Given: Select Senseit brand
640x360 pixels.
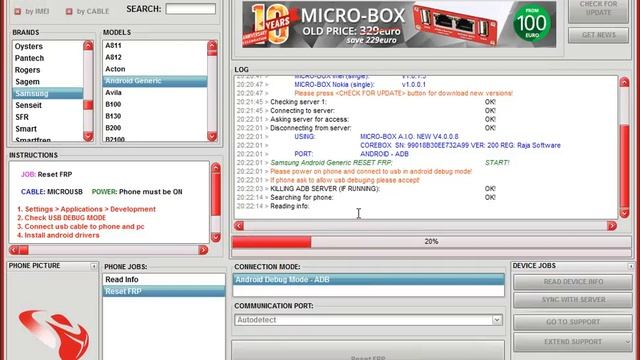Looking at the screenshot, I should (x=48, y=105).
